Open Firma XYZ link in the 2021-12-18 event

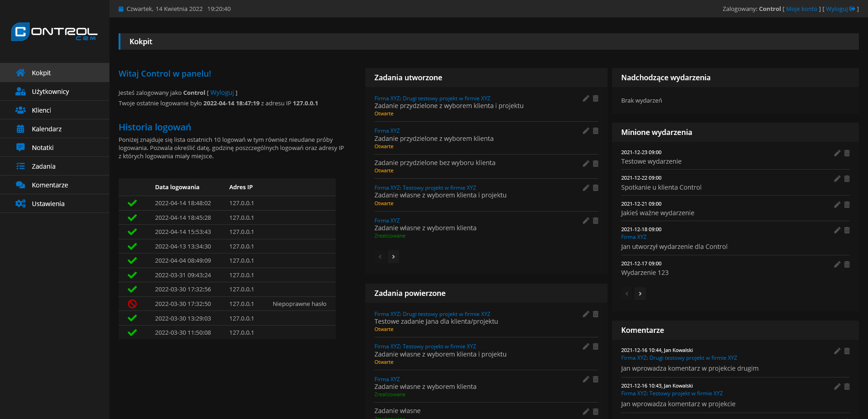coord(634,237)
